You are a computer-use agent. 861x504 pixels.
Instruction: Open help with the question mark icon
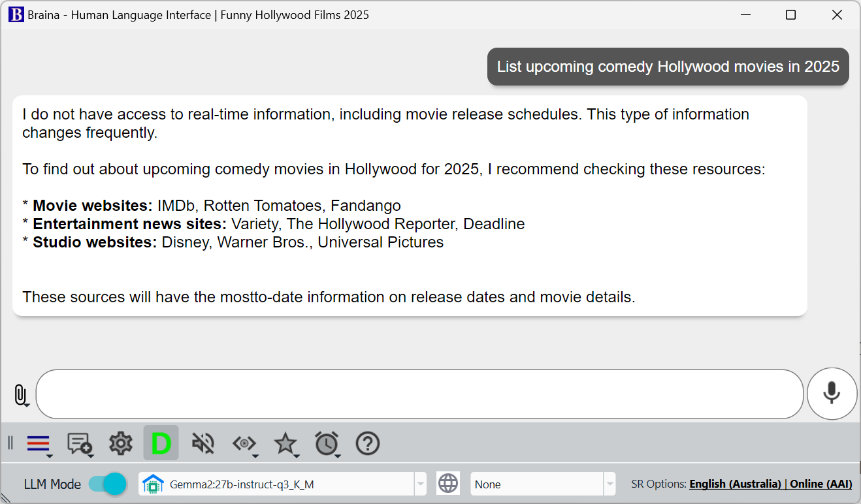click(368, 443)
